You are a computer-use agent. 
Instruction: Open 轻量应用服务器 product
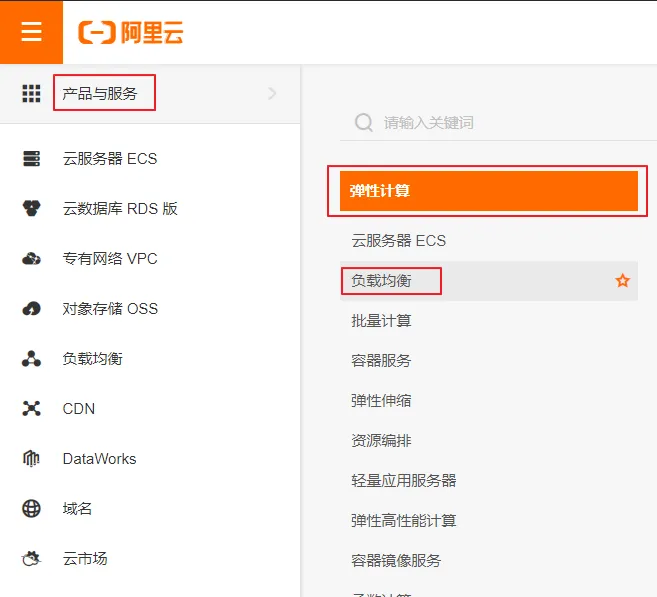pos(404,480)
